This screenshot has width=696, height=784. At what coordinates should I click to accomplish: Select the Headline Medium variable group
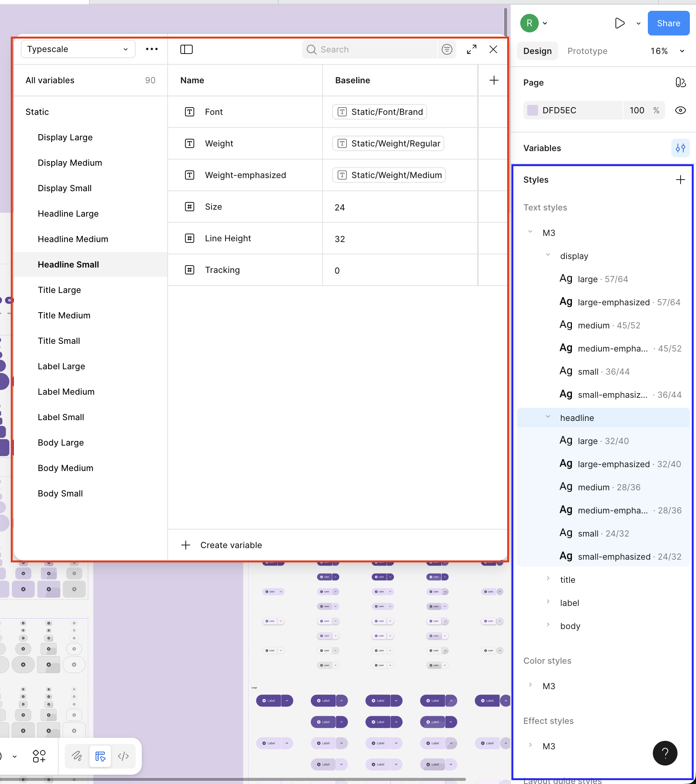coord(91,239)
